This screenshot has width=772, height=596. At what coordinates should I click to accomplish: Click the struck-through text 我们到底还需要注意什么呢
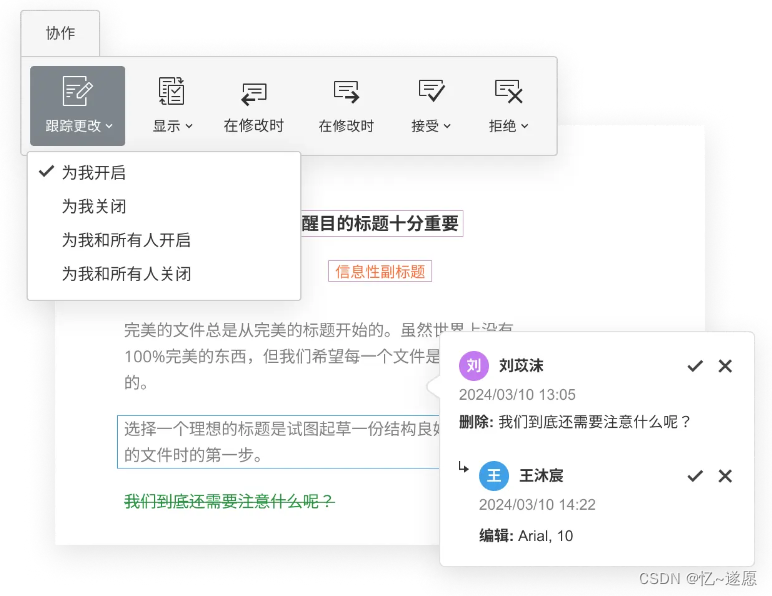pyautogui.click(x=229, y=502)
